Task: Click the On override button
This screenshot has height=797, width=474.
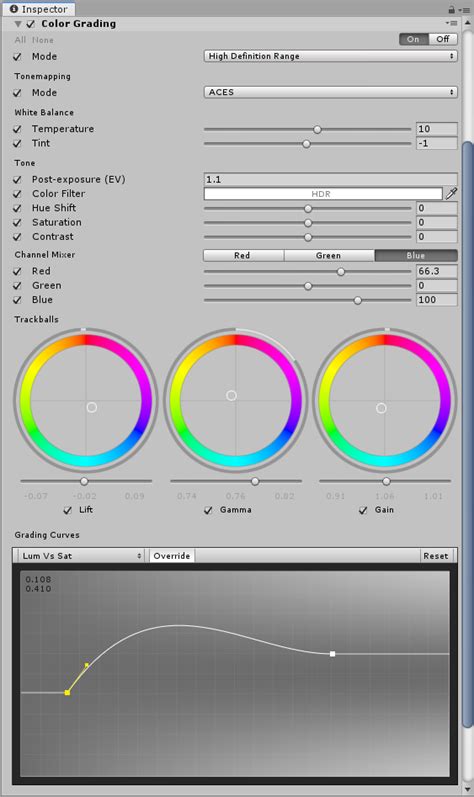Action: click(x=414, y=39)
